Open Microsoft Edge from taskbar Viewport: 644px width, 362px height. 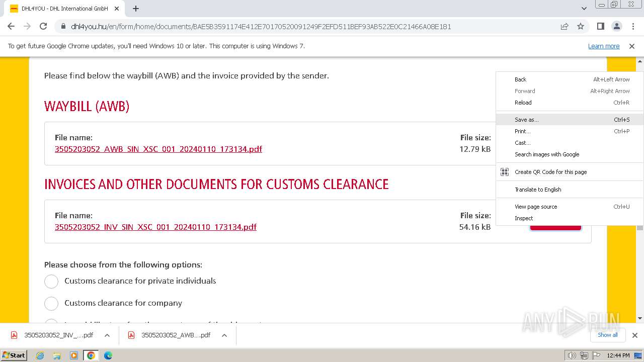click(x=108, y=355)
